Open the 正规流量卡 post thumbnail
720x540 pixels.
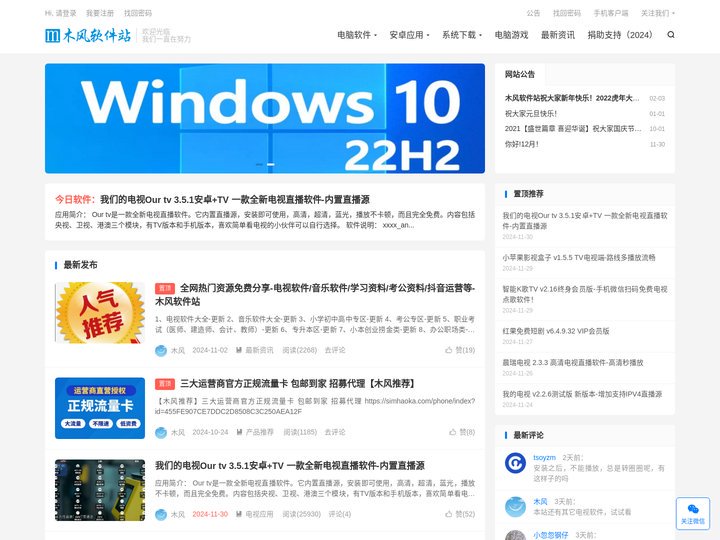tap(100, 408)
